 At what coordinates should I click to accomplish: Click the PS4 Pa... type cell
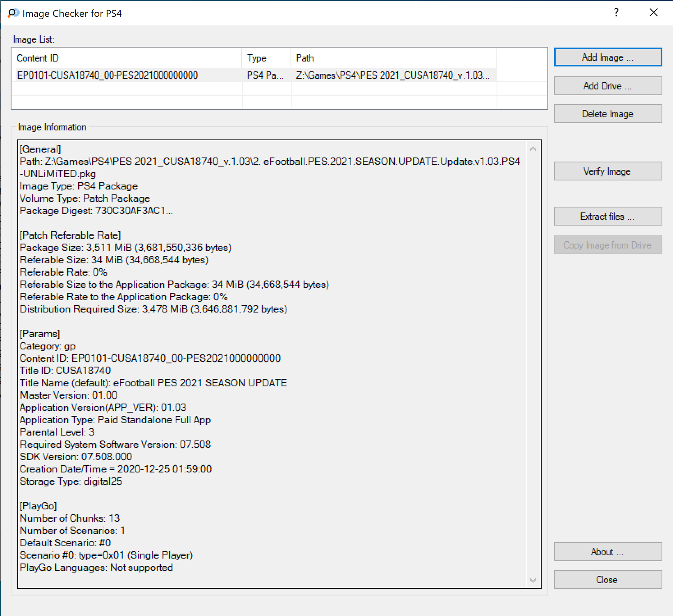265,75
